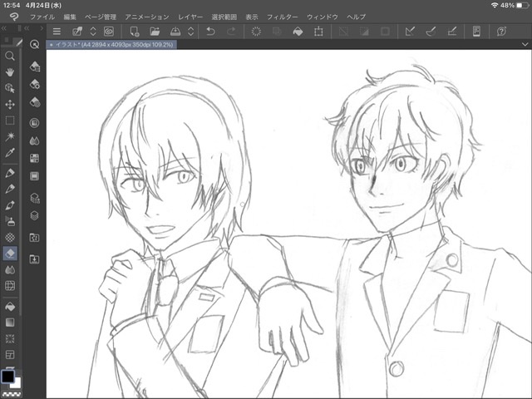Image resolution: width=532 pixels, height=399 pixels.
Task: Select the Hand move tool
Action: pos(10,71)
